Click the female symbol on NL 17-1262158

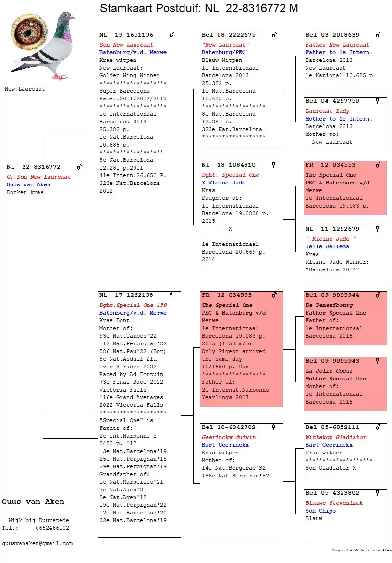point(171,295)
